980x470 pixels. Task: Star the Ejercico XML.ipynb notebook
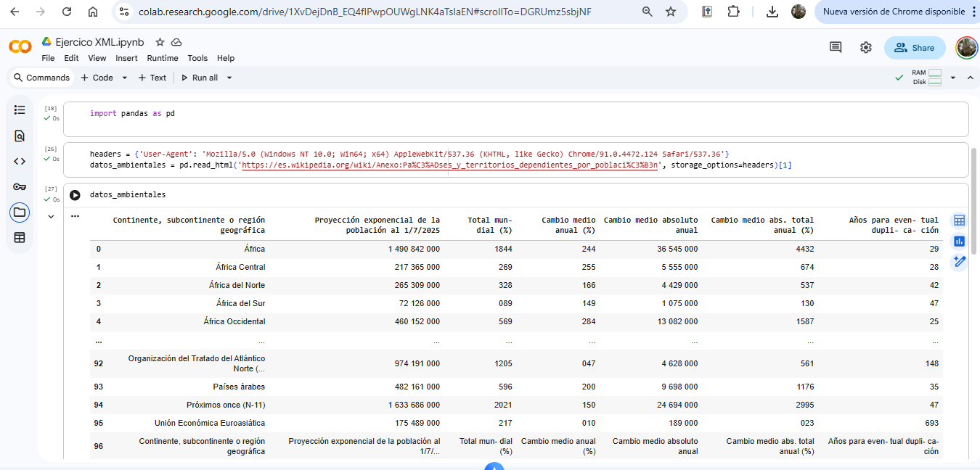[160, 42]
